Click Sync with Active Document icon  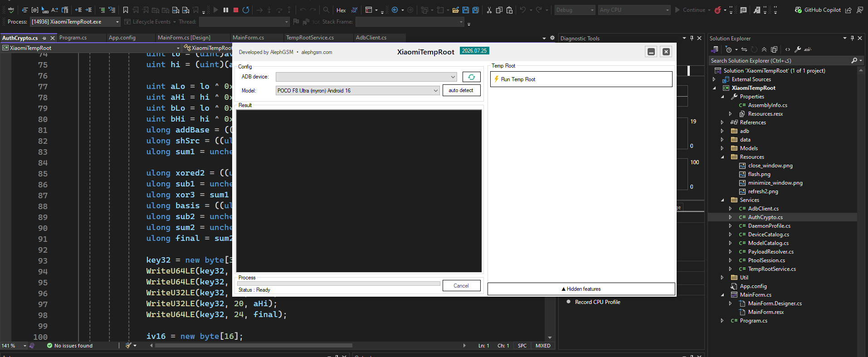[x=744, y=49]
